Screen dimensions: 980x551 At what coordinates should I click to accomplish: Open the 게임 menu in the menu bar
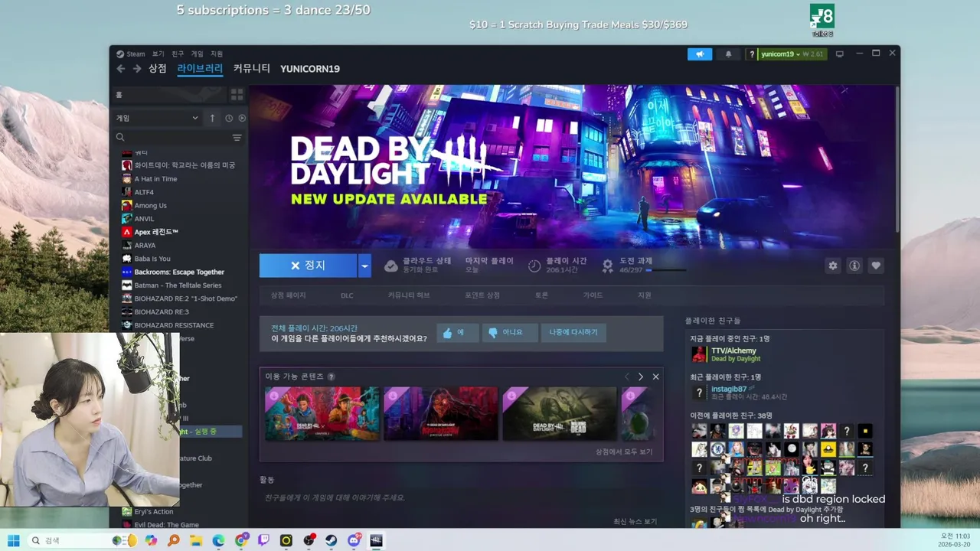coord(198,54)
